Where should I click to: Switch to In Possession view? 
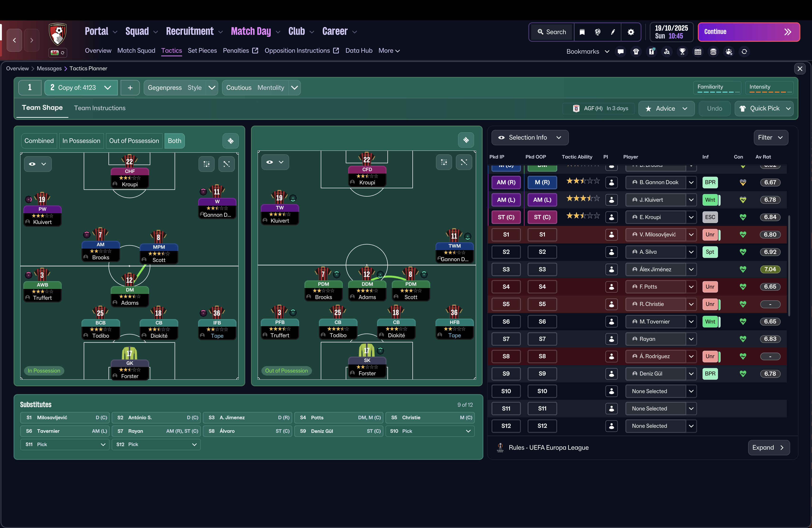click(x=81, y=141)
